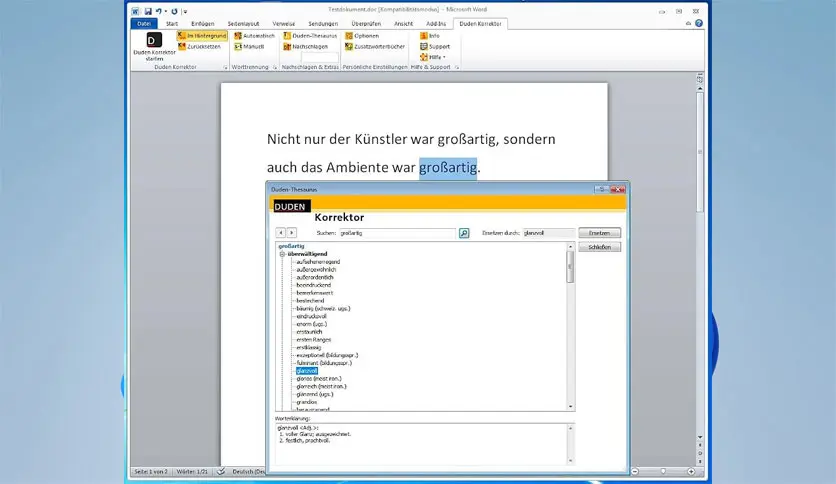Select the synonym grandios
Viewport: 836px width, 484px height.
[x=307, y=402]
